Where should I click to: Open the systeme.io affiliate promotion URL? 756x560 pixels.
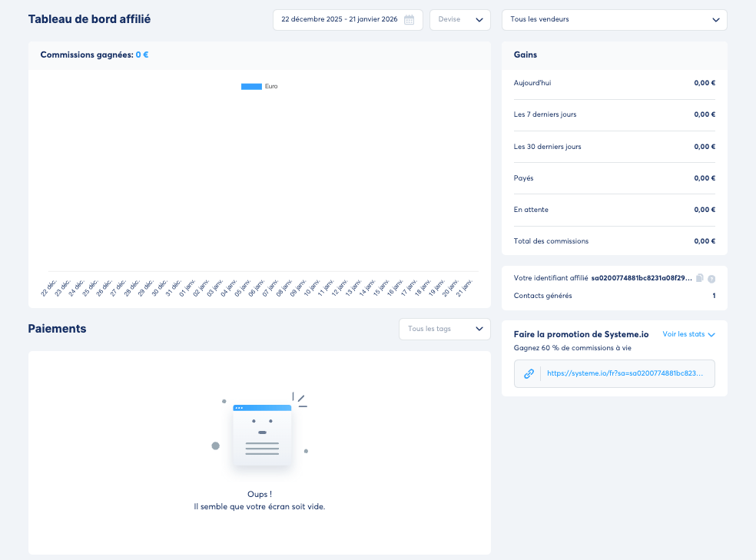[624, 374]
